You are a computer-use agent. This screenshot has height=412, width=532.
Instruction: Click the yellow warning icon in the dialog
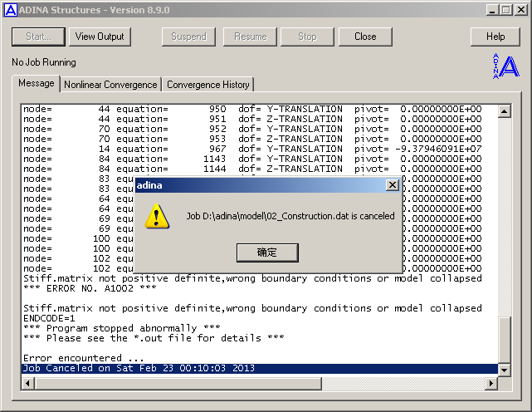pyautogui.click(x=157, y=216)
